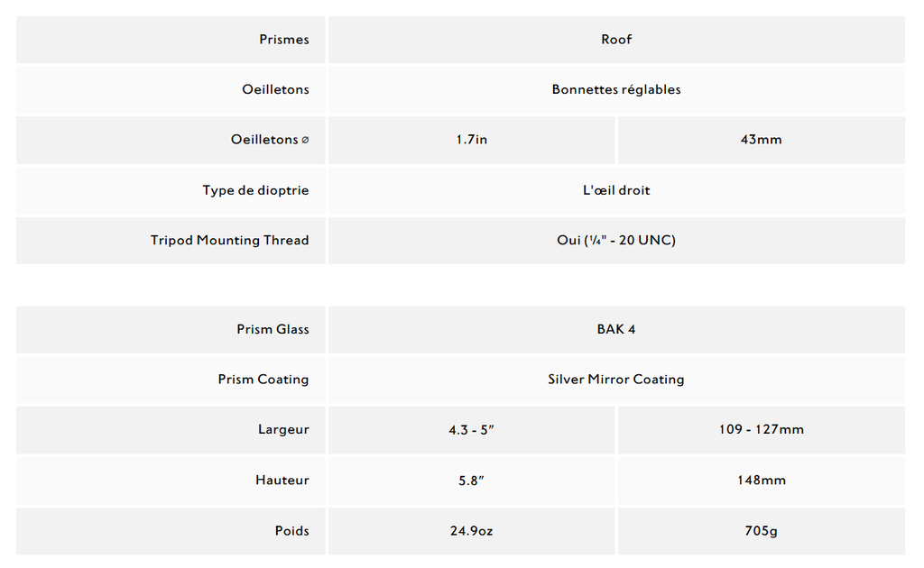Click the 109 - 127mm width cell
This screenshot has height=568, width=924.
(x=762, y=430)
